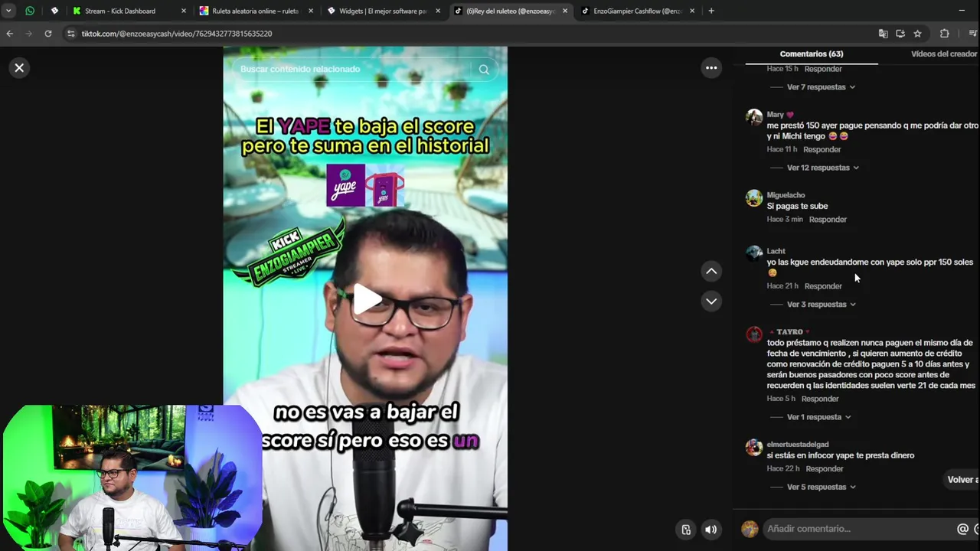Click the username Miguelacho
This screenshot has width=980, height=551.
pos(786,195)
